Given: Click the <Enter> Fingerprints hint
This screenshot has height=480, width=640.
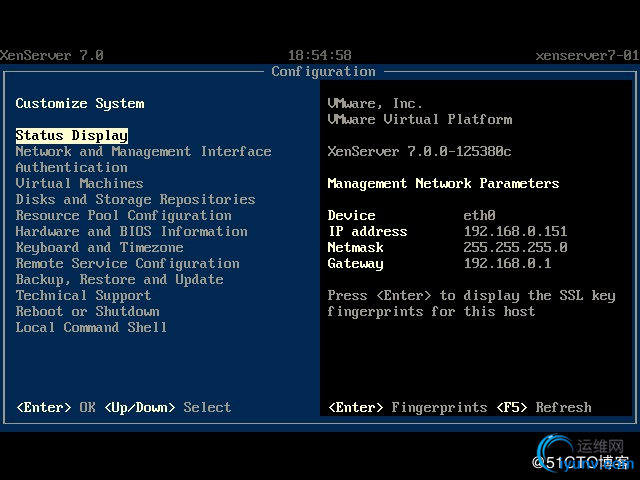Looking at the screenshot, I should tap(407, 407).
